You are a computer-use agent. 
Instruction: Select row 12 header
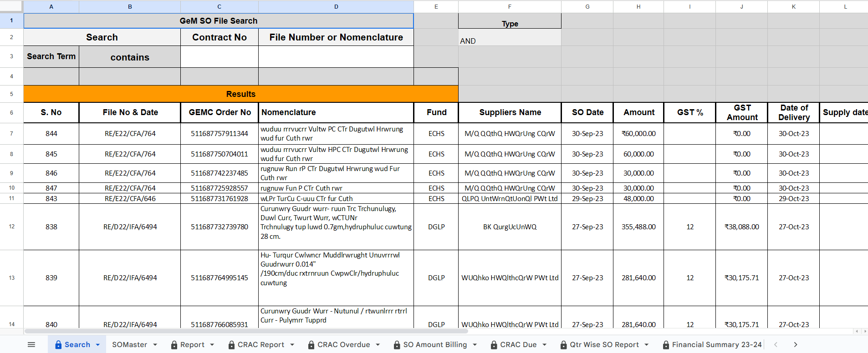(11, 227)
